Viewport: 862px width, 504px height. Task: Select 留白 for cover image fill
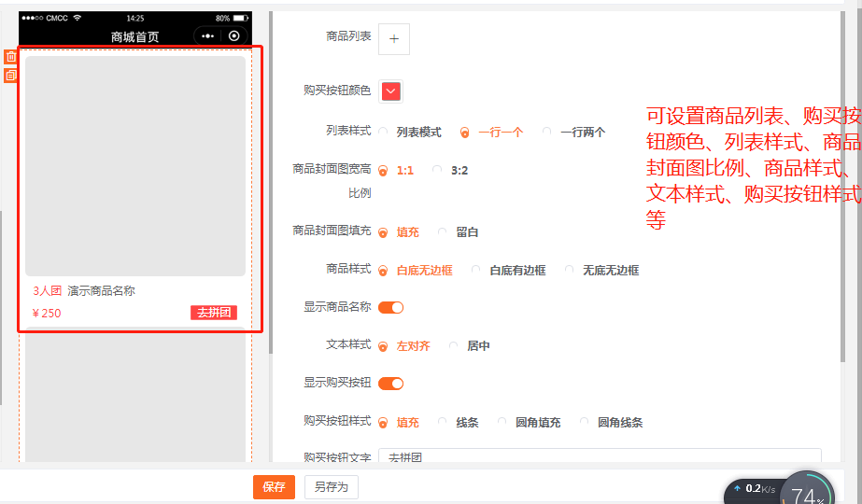point(458,232)
